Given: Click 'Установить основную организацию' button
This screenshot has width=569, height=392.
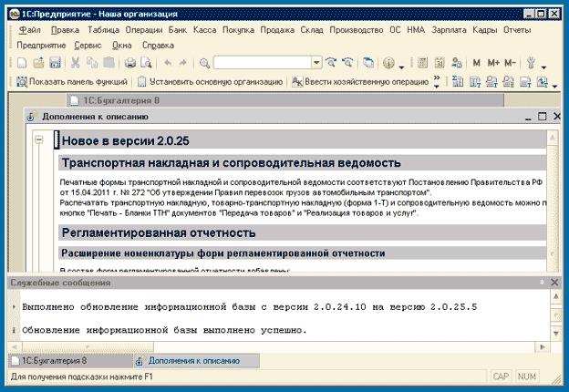Looking at the screenshot, I should pyautogui.click(x=212, y=82).
